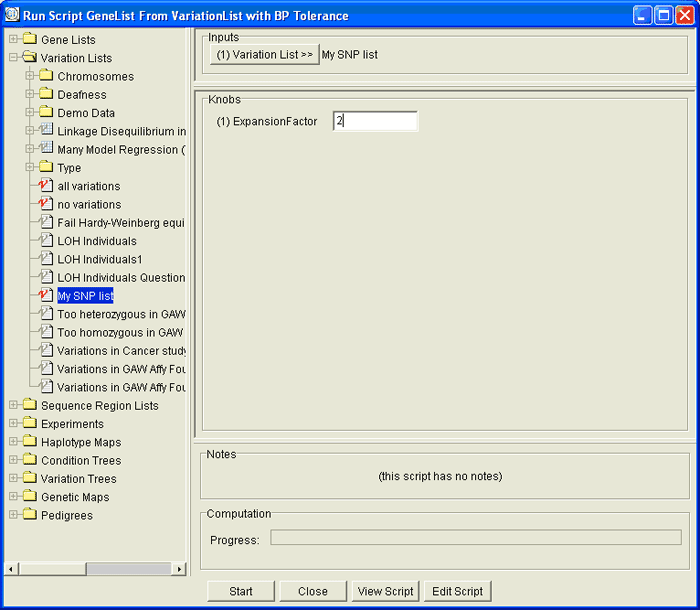Click the tree horizontal scrollbar right arrow
The image size is (700, 610).
(x=180, y=569)
